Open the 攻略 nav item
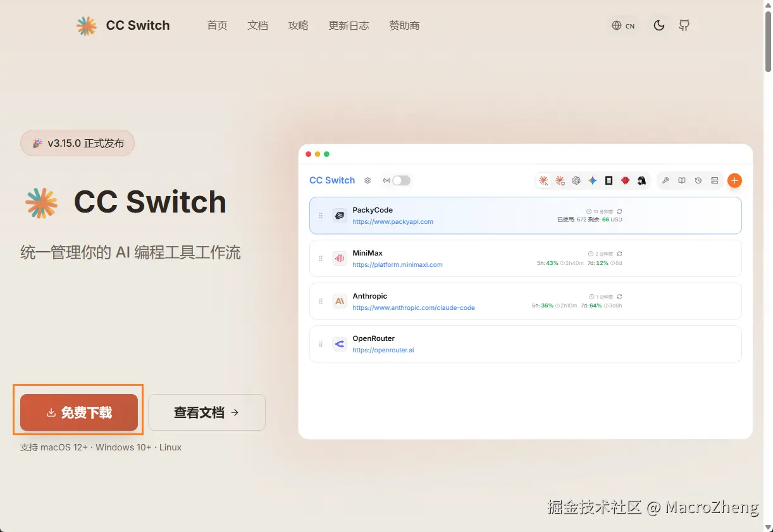 [298, 25]
